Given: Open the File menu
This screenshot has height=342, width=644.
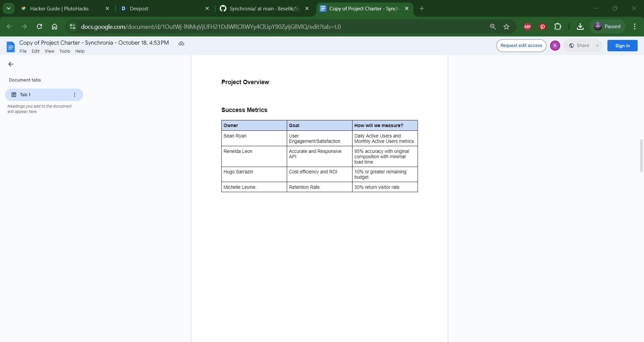Looking at the screenshot, I should 23,51.
